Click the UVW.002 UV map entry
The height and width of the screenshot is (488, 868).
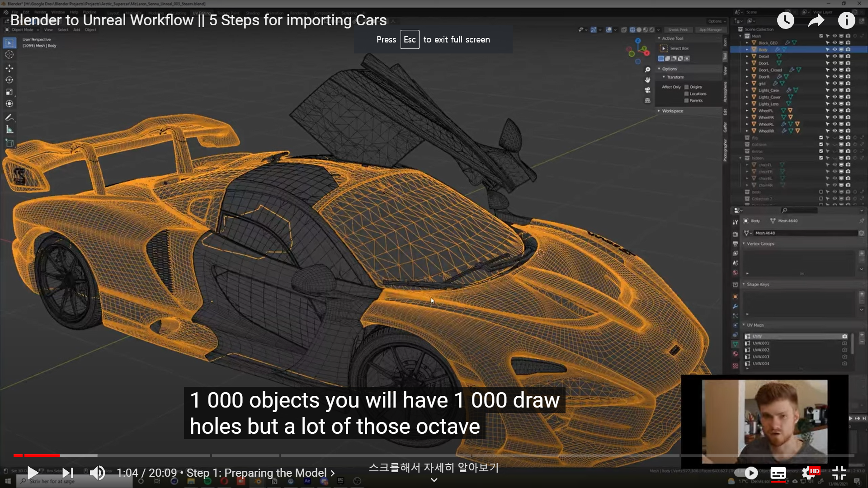coord(761,350)
